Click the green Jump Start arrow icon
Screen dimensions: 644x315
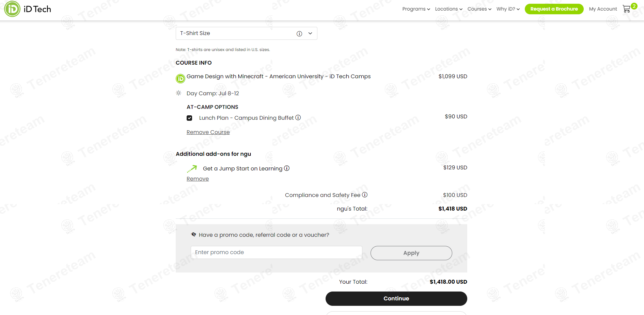192,169
